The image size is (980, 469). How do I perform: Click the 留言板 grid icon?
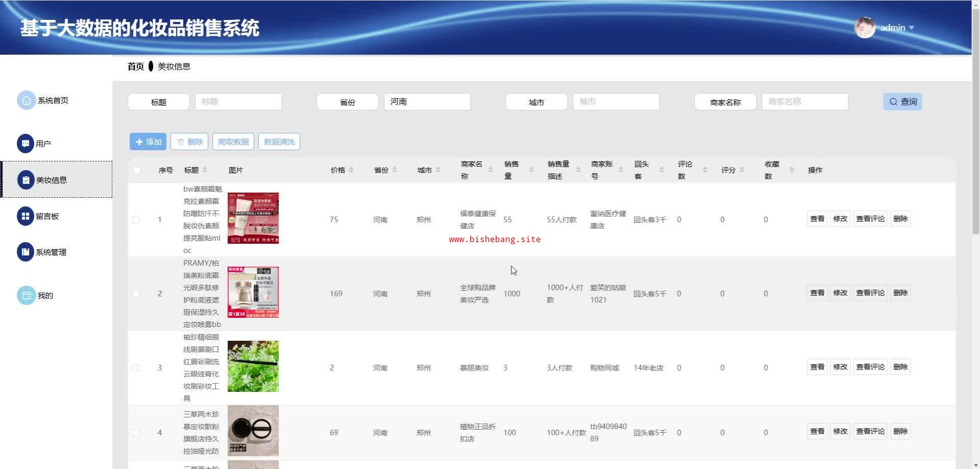click(x=26, y=216)
